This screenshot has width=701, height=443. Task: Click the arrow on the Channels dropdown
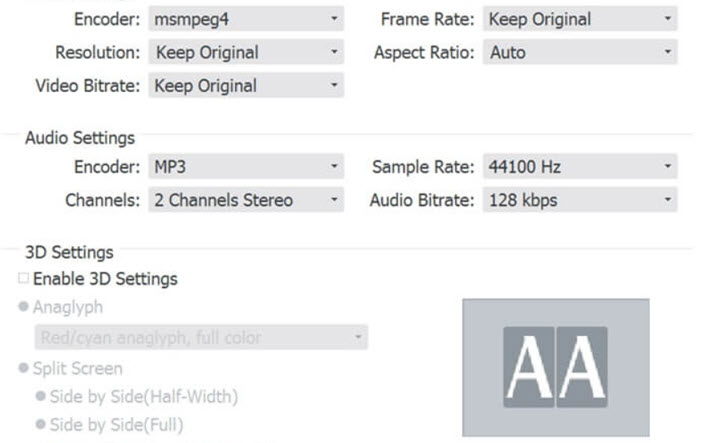(x=334, y=200)
